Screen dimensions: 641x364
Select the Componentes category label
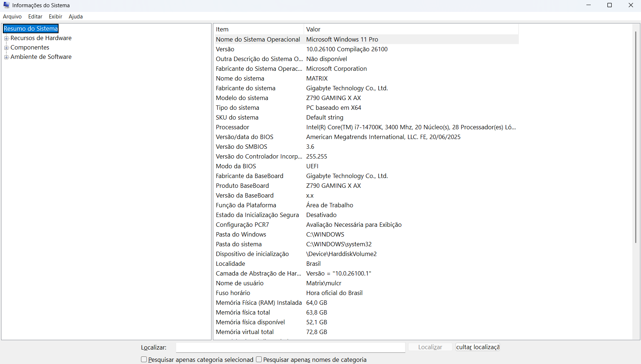coord(30,47)
